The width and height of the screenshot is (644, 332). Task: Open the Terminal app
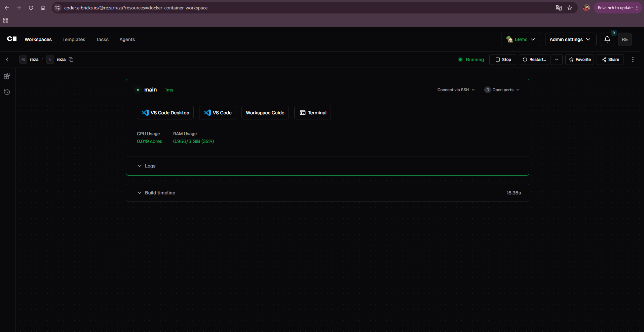click(312, 113)
